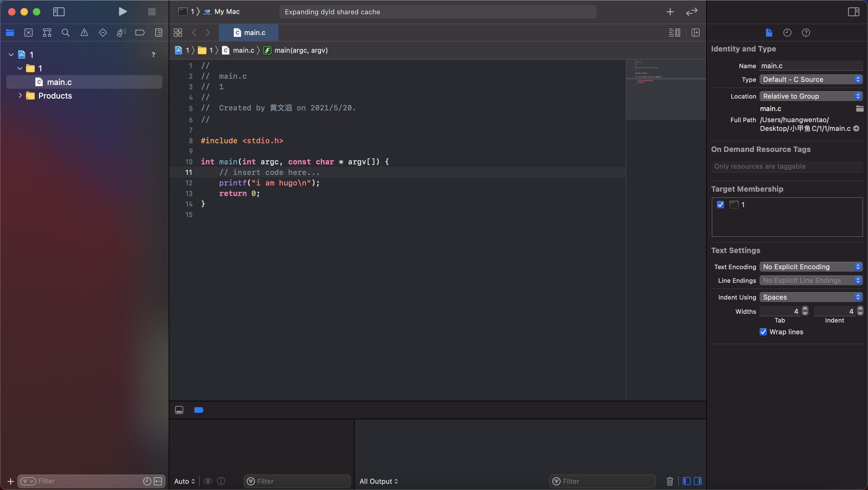This screenshot has width=868, height=490.
Task: Uncheck target membership for target 1
Action: [x=720, y=205]
